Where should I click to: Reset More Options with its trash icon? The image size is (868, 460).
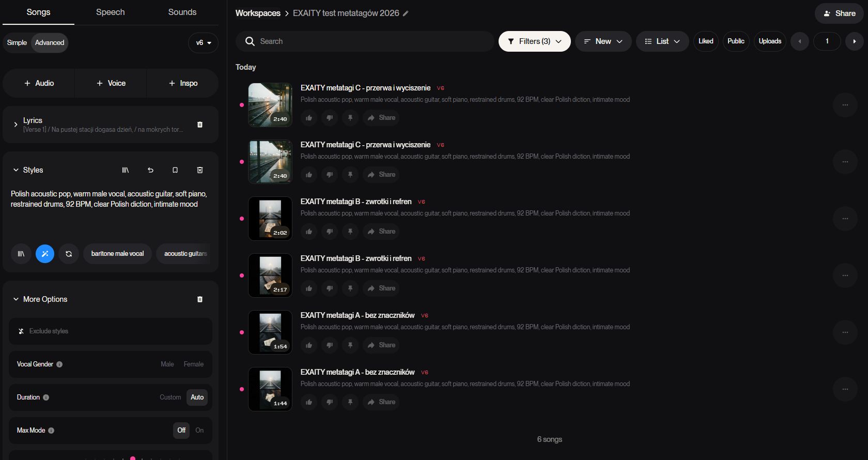[x=200, y=299]
